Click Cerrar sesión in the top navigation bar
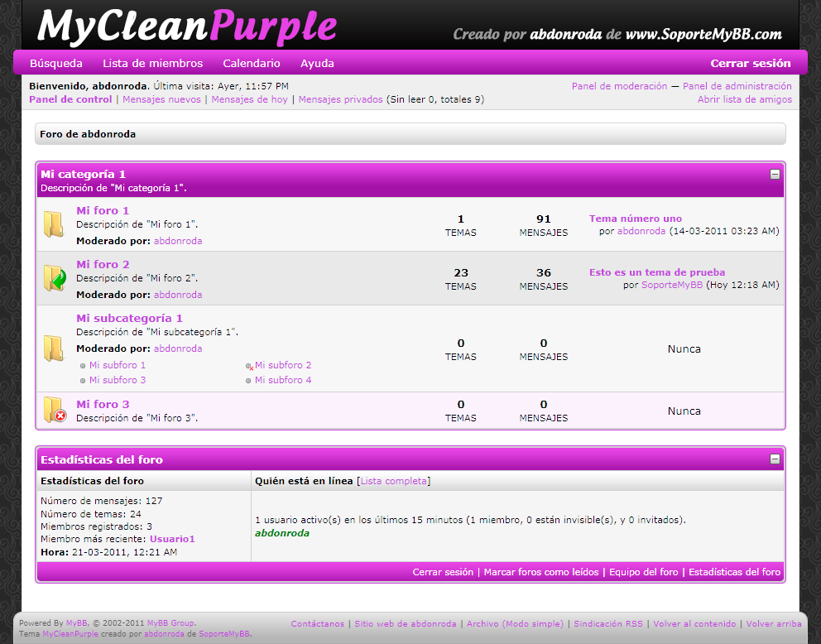The image size is (821, 644). click(x=750, y=63)
